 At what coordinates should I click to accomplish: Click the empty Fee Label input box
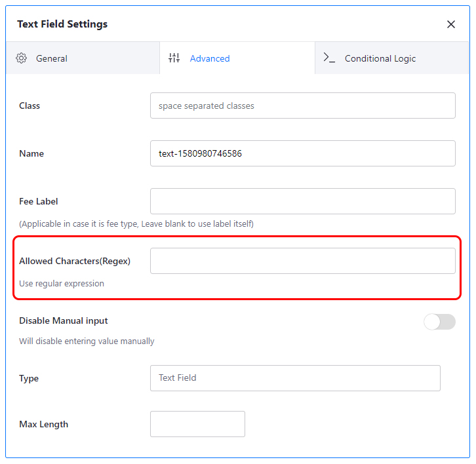coord(303,201)
